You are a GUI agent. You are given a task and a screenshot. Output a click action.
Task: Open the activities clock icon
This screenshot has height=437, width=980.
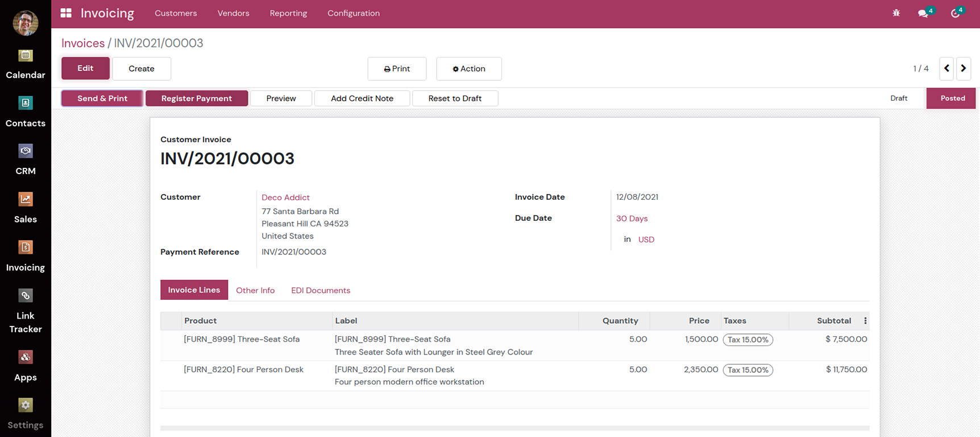tap(956, 13)
